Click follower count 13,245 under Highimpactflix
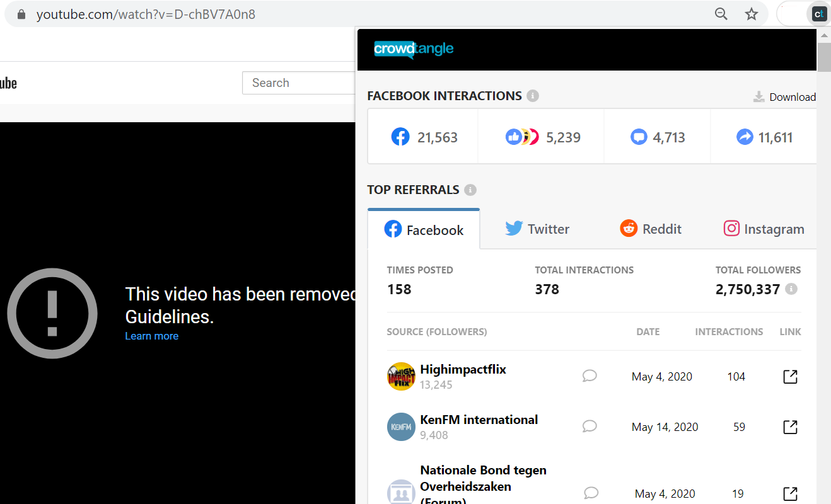Image resolution: width=831 pixels, height=504 pixels. (x=436, y=384)
